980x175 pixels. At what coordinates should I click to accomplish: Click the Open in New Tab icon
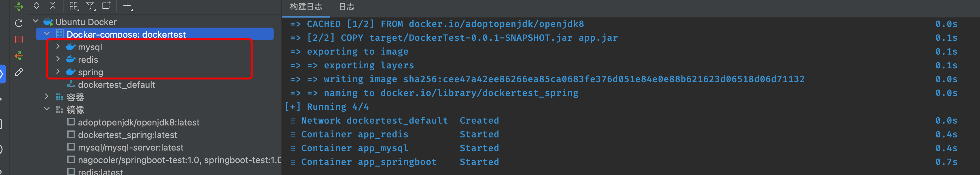(x=107, y=6)
